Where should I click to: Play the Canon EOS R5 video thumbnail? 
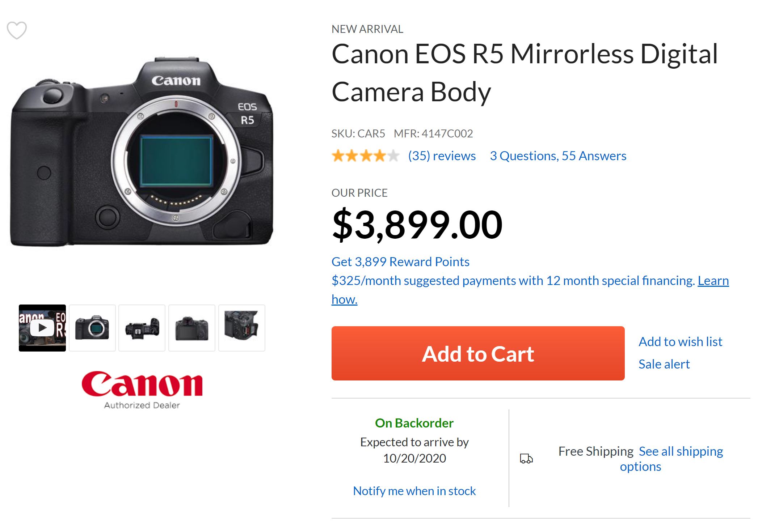[x=42, y=328]
